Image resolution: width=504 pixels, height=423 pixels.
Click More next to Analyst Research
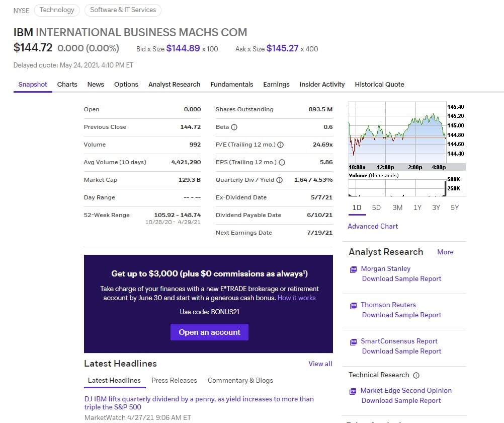point(445,252)
